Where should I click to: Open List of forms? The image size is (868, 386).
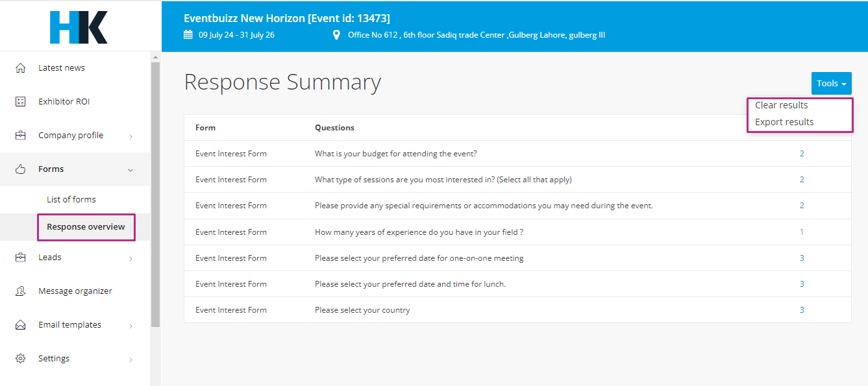click(71, 200)
